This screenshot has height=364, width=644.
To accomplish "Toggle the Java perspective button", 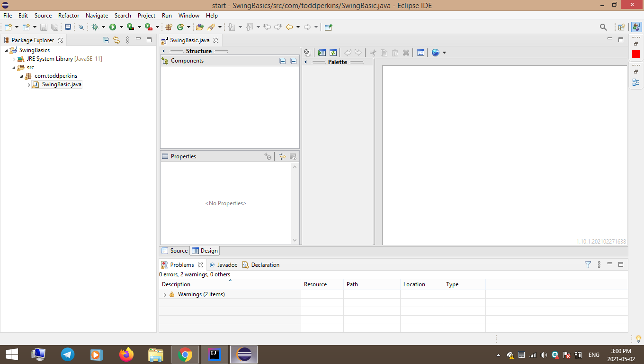I will tap(635, 27).
